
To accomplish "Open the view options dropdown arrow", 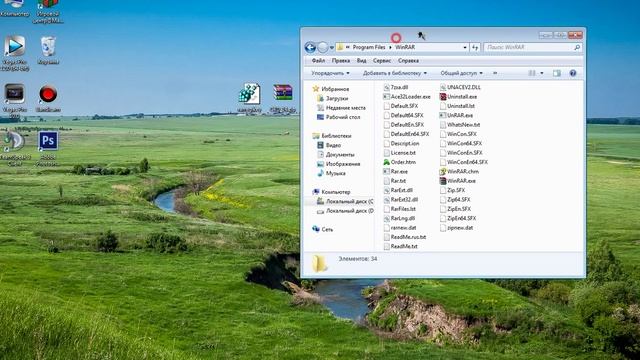I will coord(542,73).
